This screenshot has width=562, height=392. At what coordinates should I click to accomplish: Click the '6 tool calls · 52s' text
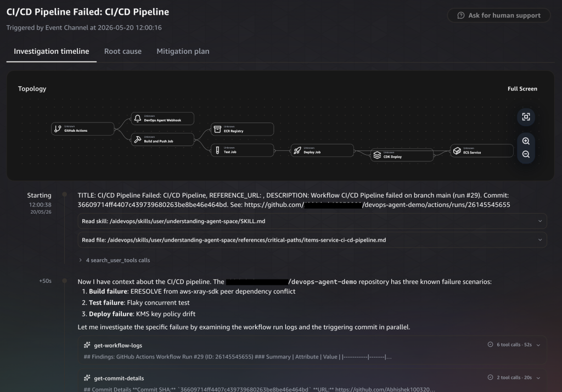click(x=514, y=345)
